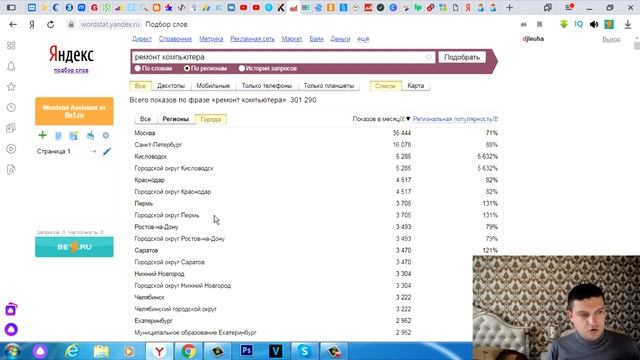
Task: Switch to the Карта view tab
Action: (416, 86)
